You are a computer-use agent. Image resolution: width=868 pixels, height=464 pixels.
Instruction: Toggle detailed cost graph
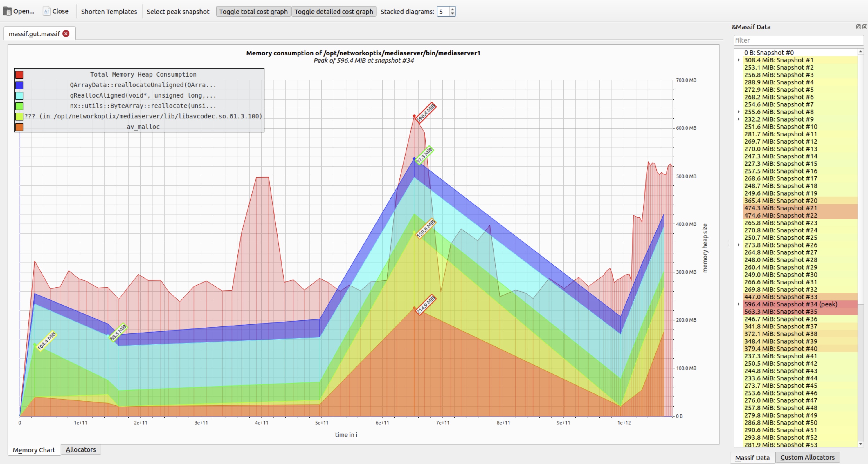[x=334, y=11]
